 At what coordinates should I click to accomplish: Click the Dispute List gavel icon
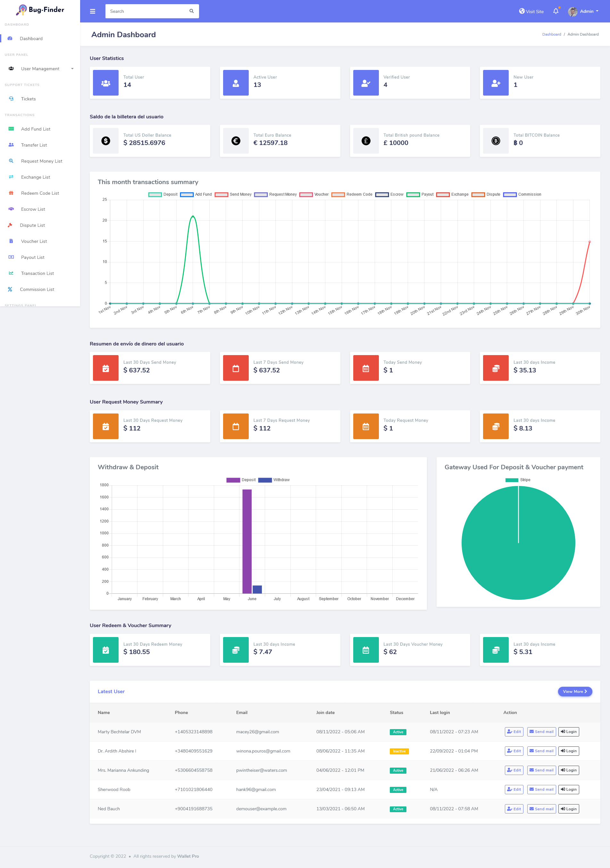point(10,225)
